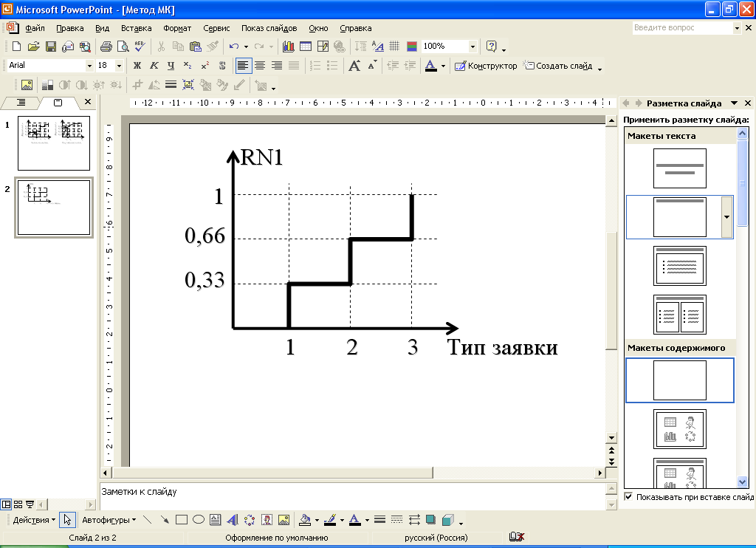Image resolution: width=756 pixels, height=548 pixels.
Task: Select slide 1 thumbnail
Action: (x=54, y=143)
